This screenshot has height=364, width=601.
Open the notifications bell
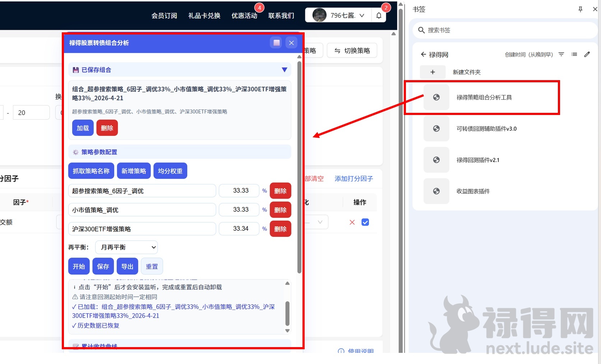point(379,15)
